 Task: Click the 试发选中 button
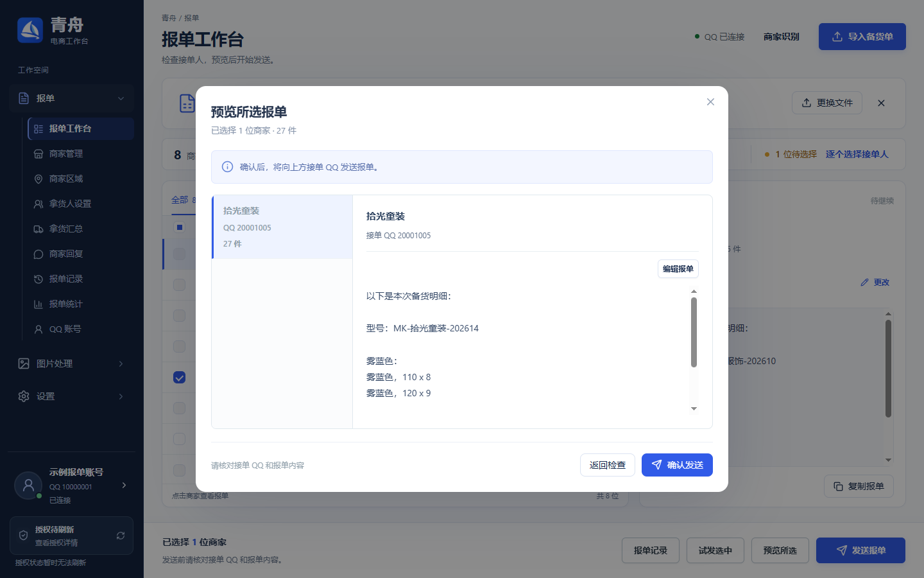click(x=715, y=550)
